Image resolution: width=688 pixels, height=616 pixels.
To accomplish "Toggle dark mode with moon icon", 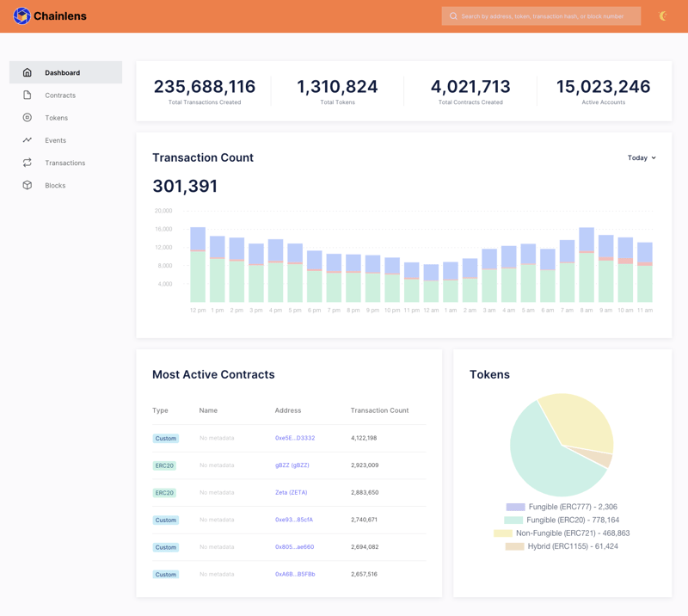I will tap(663, 15).
